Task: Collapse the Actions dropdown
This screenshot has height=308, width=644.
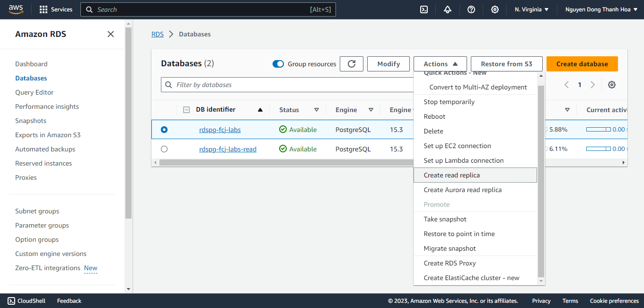Action: (440, 64)
